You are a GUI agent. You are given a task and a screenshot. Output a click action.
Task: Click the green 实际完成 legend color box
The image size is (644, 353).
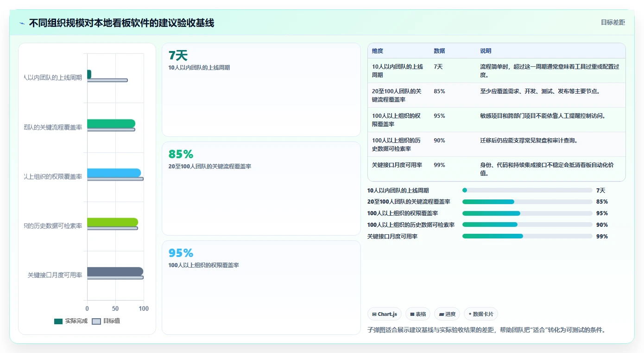point(58,321)
